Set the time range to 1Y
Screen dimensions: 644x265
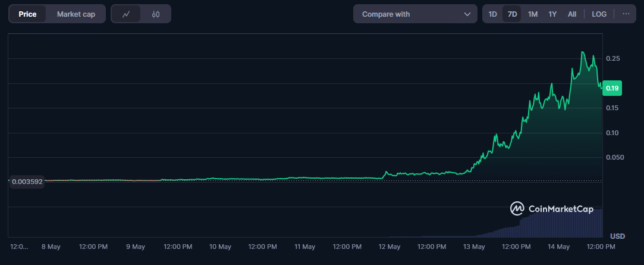coord(552,14)
